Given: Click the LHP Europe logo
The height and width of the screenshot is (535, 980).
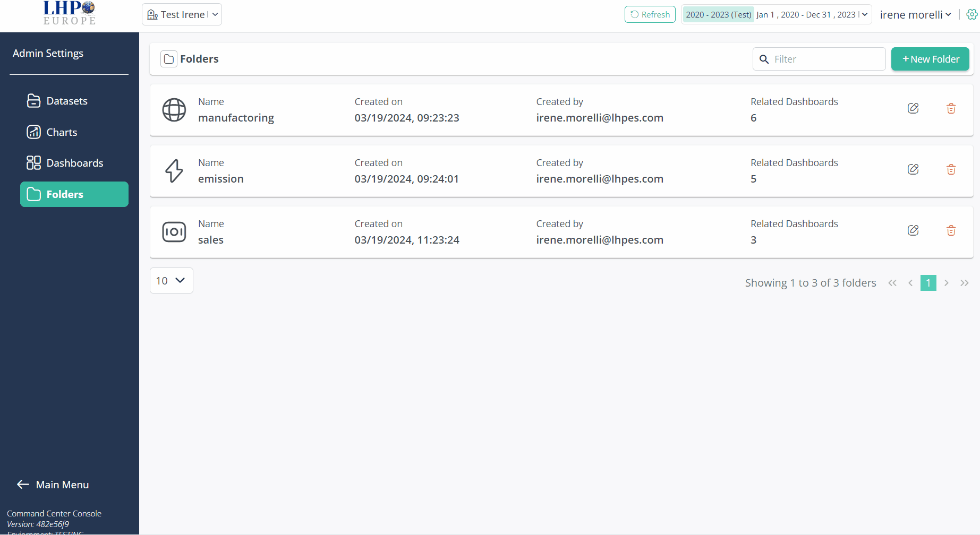Looking at the screenshot, I should [69, 13].
